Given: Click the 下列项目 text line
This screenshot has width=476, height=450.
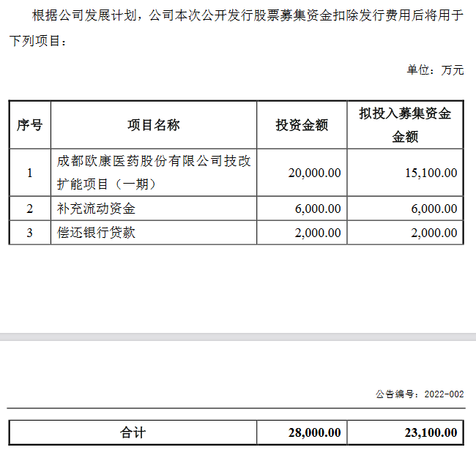Looking at the screenshot, I should click(38, 41).
